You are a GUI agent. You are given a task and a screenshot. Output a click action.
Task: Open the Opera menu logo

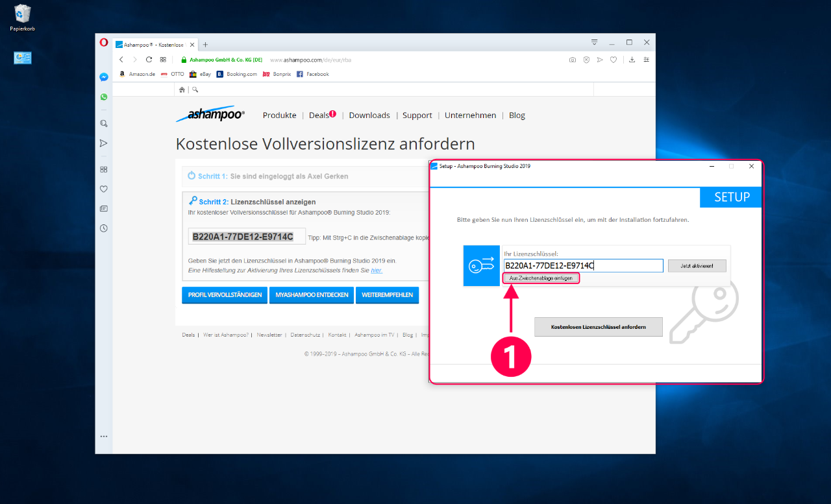tap(104, 42)
